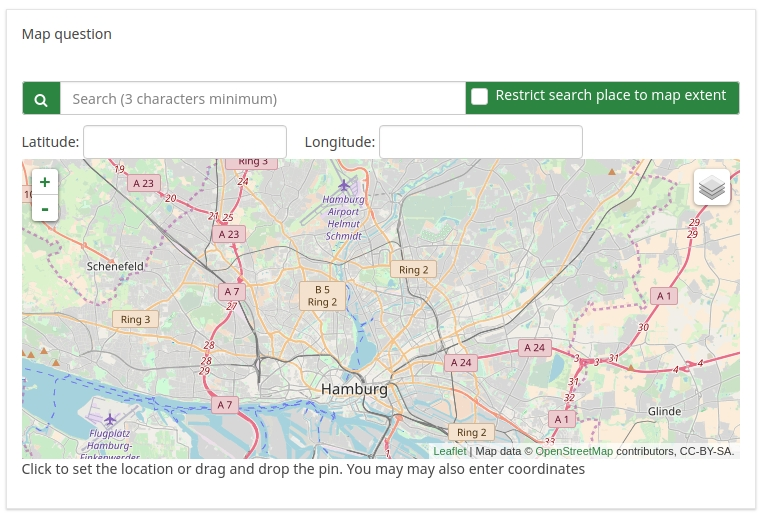Zoom in with the plus button

pos(45,182)
